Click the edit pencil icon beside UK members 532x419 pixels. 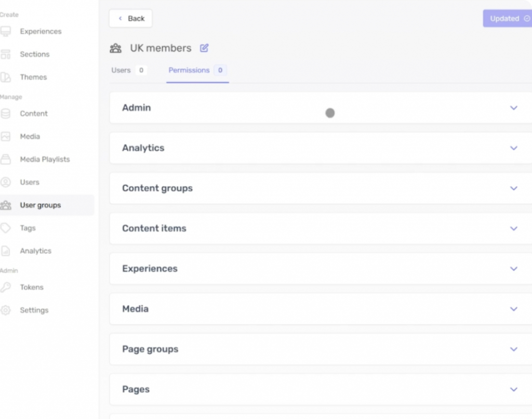204,48
